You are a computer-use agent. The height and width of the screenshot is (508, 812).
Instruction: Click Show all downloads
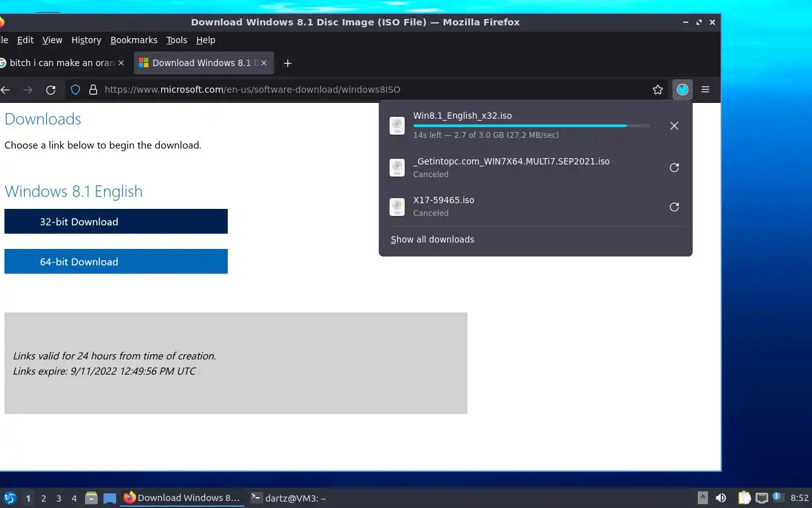pos(432,239)
